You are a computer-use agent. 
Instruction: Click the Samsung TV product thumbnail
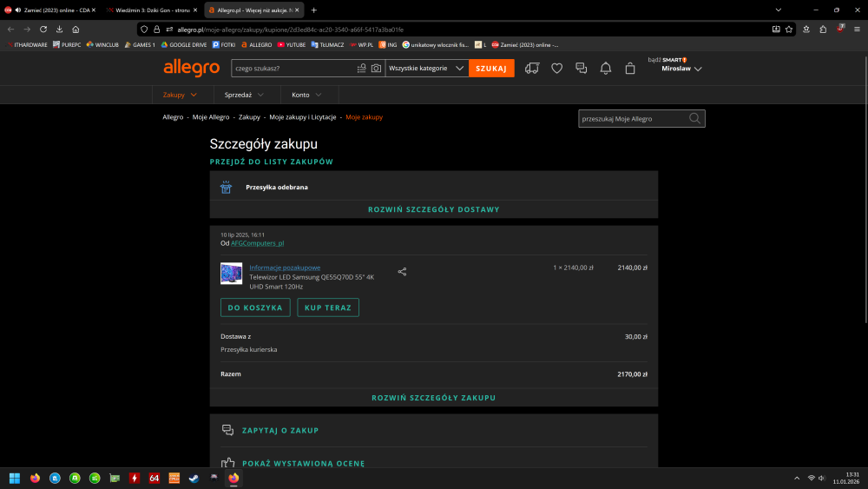click(232, 274)
